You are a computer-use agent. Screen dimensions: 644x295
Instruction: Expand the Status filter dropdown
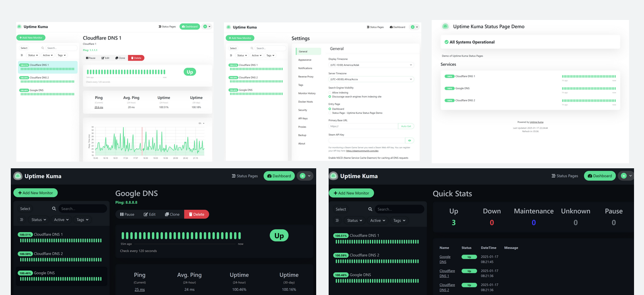(x=39, y=219)
